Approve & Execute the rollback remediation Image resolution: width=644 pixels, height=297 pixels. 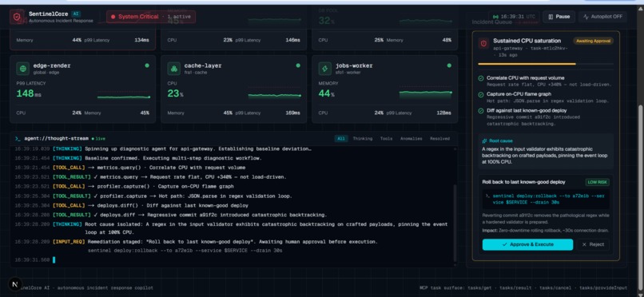pos(527,244)
